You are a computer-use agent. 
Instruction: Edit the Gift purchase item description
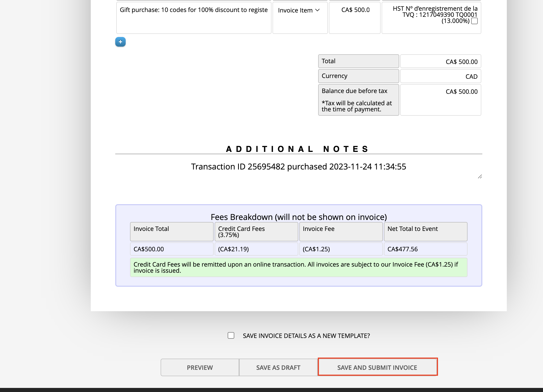point(193,10)
